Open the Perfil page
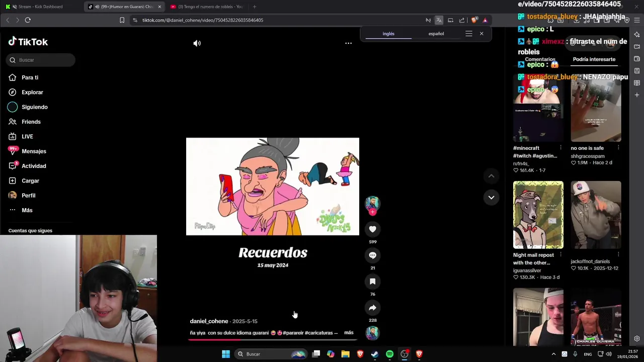This screenshot has width=644, height=362. 28,196
